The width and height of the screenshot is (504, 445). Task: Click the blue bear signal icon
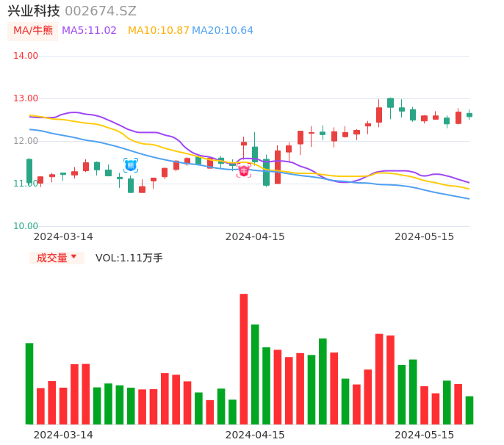point(131,165)
